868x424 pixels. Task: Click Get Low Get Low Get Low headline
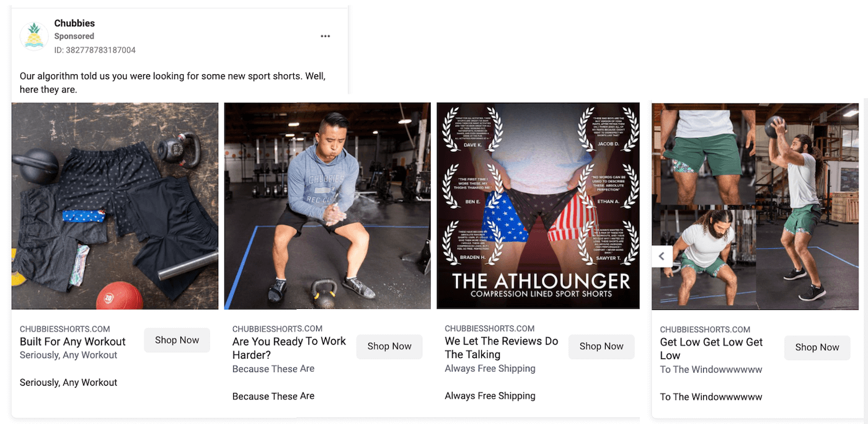pyautogui.click(x=711, y=349)
